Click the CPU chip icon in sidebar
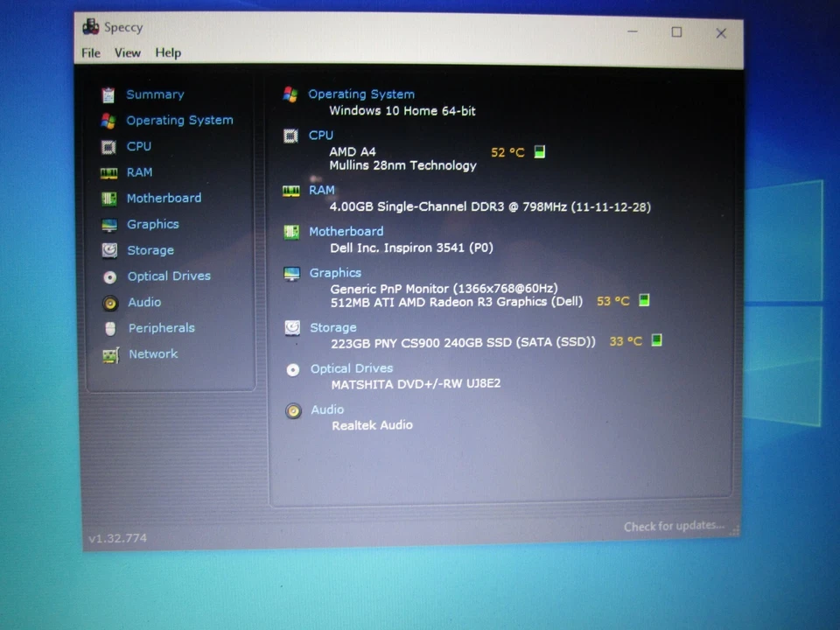Image resolution: width=840 pixels, height=630 pixels. (108, 147)
